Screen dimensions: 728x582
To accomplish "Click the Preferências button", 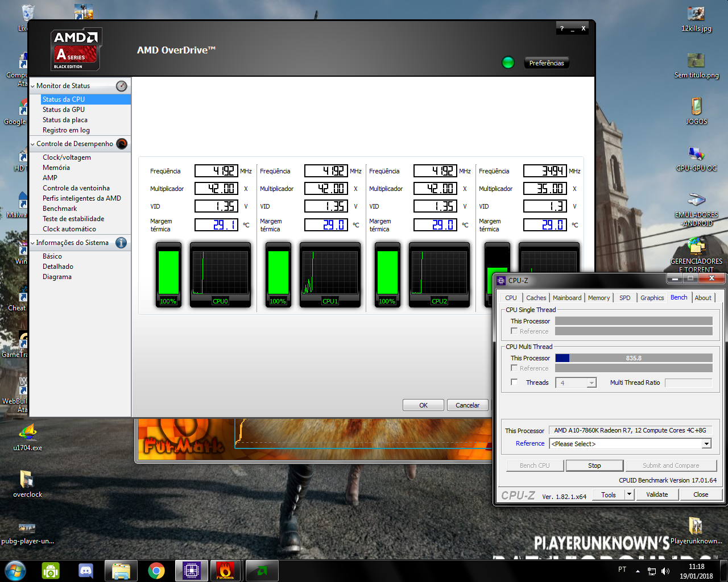I will 547,63.
